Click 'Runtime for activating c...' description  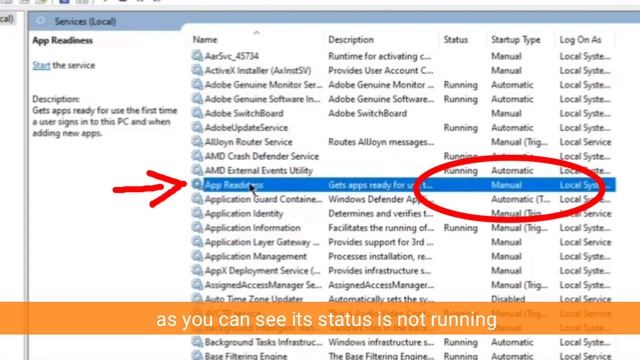380,56
